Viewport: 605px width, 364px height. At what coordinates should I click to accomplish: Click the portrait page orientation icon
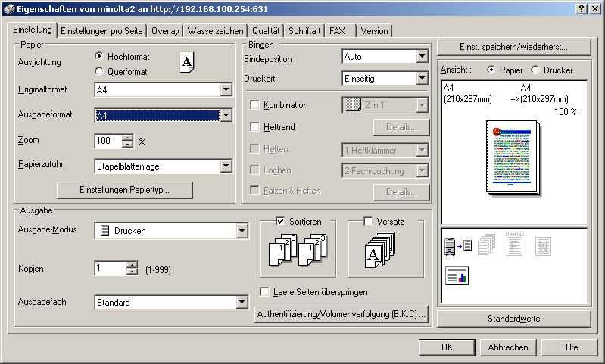click(x=187, y=64)
